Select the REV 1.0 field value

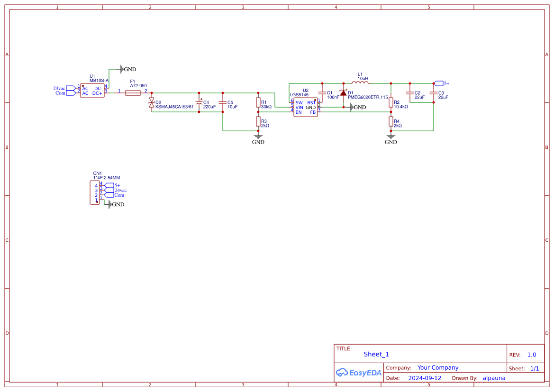click(x=532, y=355)
